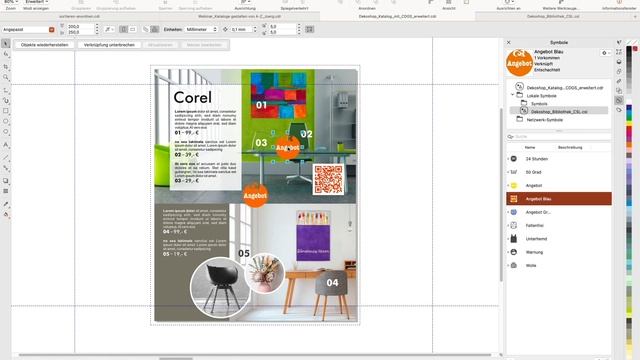Set page orientation to portrait
This screenshot has height=360, width=640.
pyautogui.click(x=124, y=30)
